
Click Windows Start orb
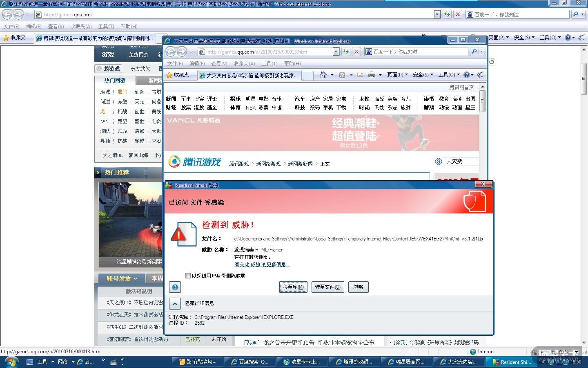click(x=11, y=362)
